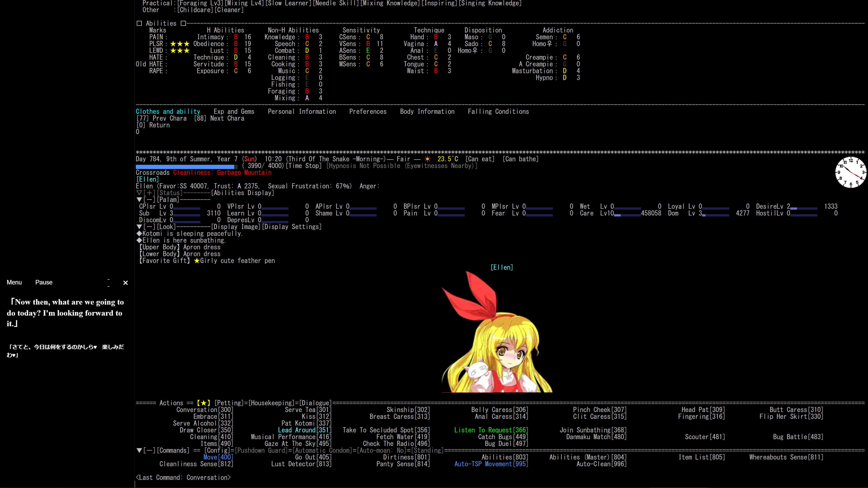868x488 pixels.
Task: Open Falling Conditions tab
Action: [498, 111]
